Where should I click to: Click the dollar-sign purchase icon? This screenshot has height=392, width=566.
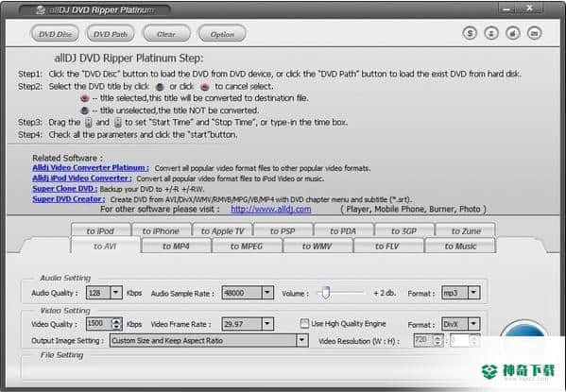point(470,34)
